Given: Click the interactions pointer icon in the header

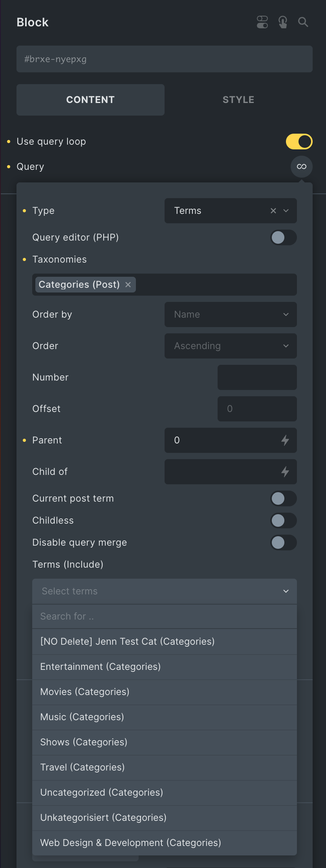Looking at the screenshot, I should [x=282, y=22].
